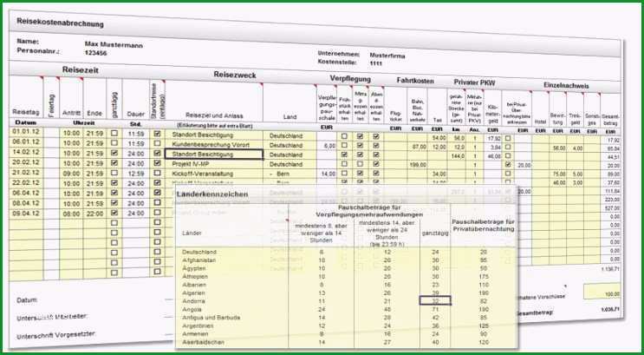Click the Unternehmen value Musterfirma
This screenshot has width=644, height=355.
(387, 56)
